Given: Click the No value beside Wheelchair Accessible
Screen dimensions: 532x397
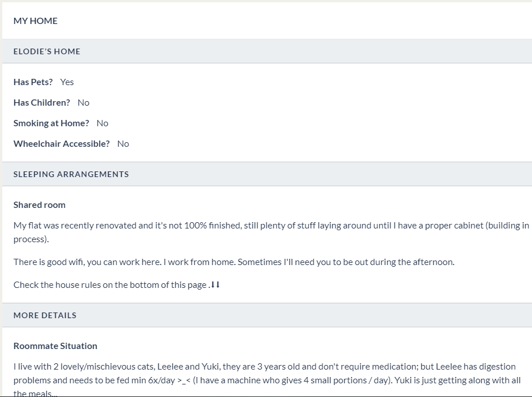Looking at the screenshot, I should (x=123, y=144).
